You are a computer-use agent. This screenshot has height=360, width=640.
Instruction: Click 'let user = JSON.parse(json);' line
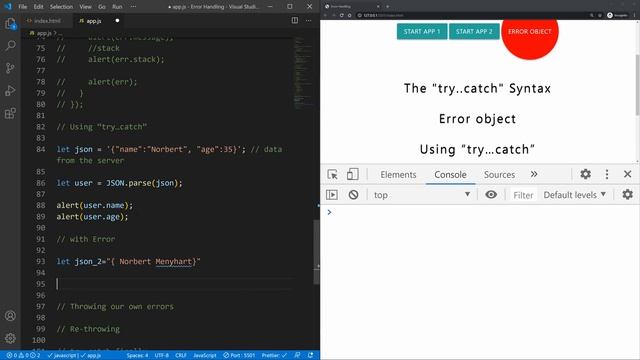(x=119, y=183)
